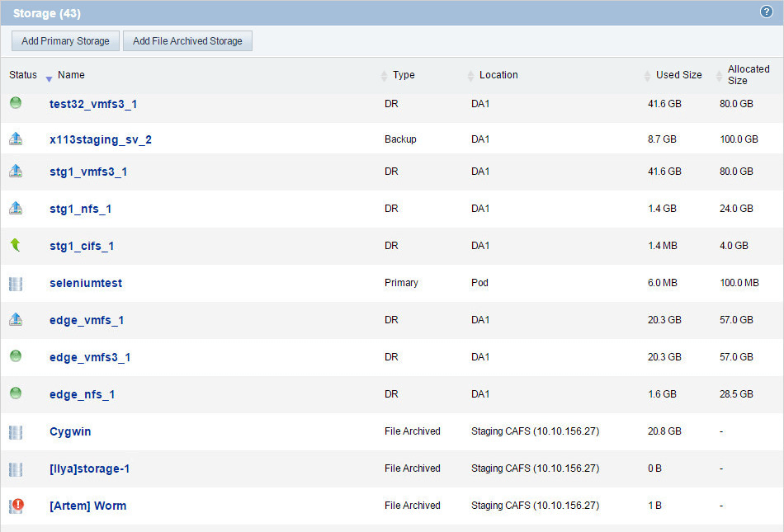Click the green arrow icon for stg1_cifs_1
This screenshot has height=532, width=784.
tap(16, 245)
